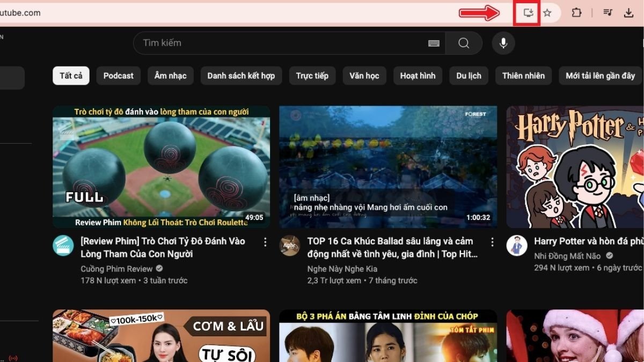The image size is (644, 362).
Task: Click the search magnifier icon
Action: click(463, 43)
